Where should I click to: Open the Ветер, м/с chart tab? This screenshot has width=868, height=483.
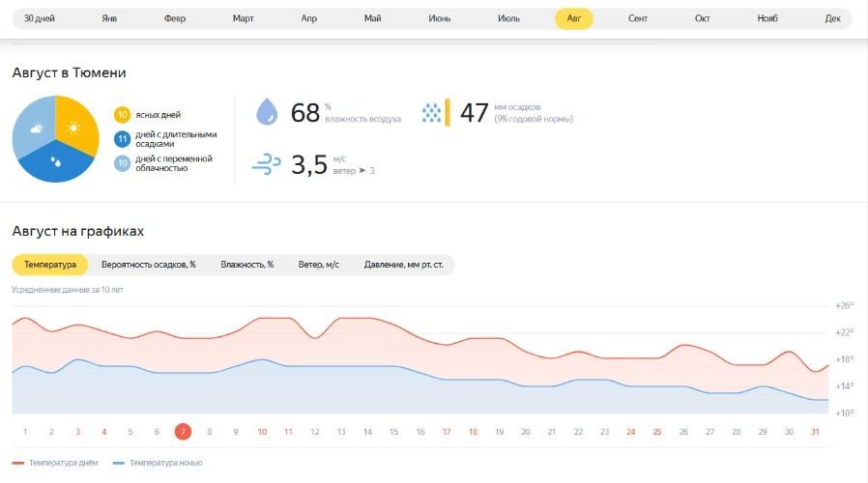coord(319,265)
